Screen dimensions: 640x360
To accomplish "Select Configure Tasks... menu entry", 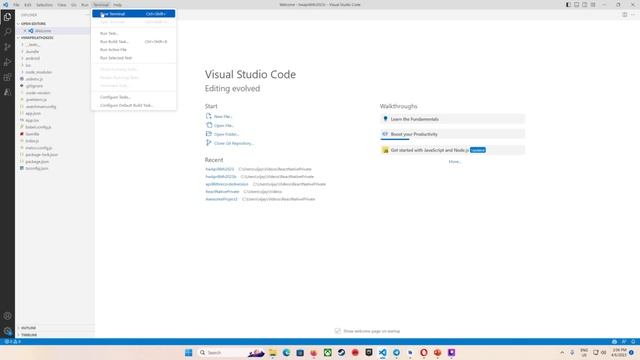I will coord(133,97).
